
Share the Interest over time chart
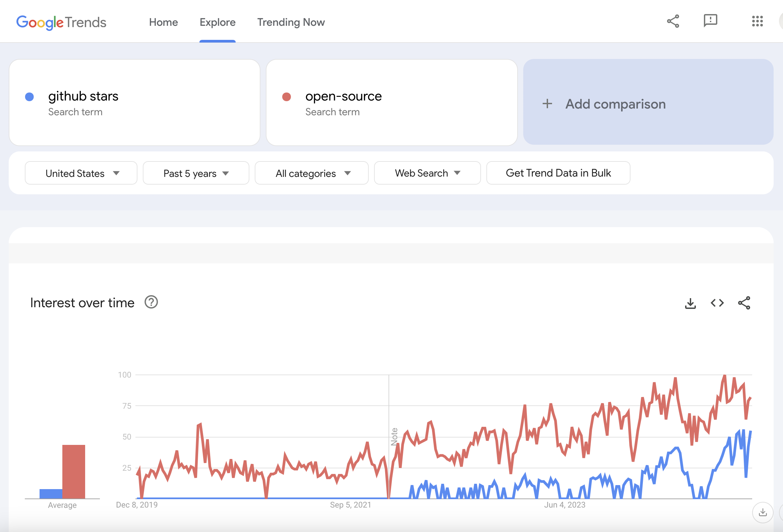(744, 303)
